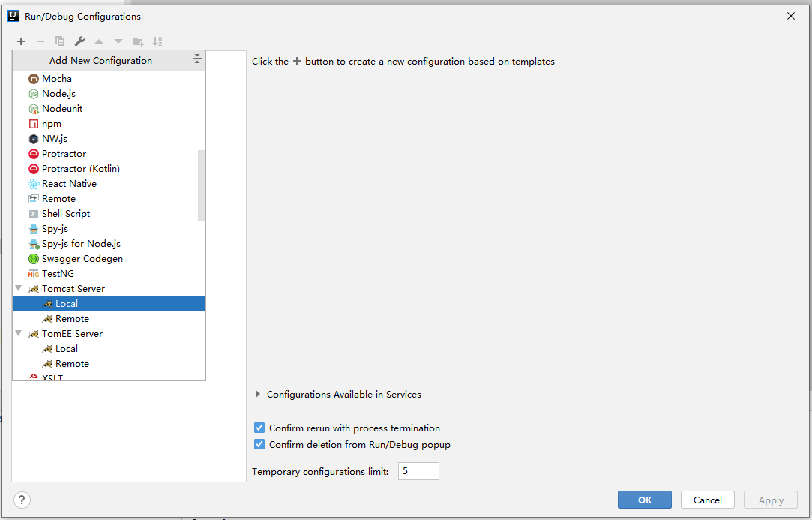Close the Run/Debug Configurations dialog
Image resolution: width=812 pixels, height=520 pixels.
(791, 16)
